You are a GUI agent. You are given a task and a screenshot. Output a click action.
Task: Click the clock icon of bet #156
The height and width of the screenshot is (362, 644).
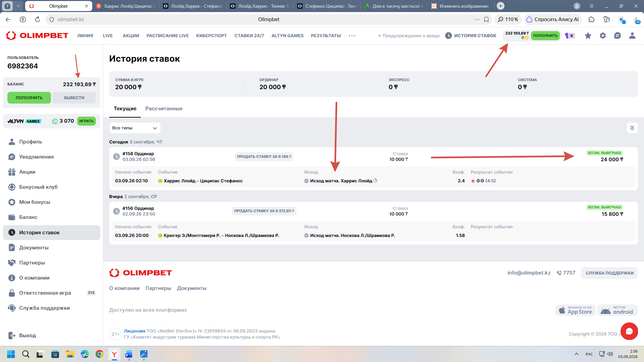116,211
